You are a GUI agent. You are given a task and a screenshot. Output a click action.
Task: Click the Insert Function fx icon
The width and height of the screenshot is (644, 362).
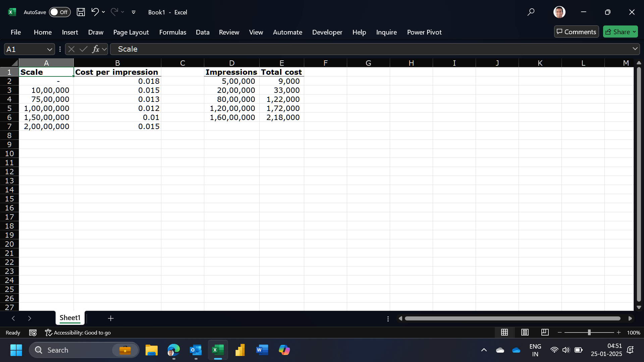point(96,49)
